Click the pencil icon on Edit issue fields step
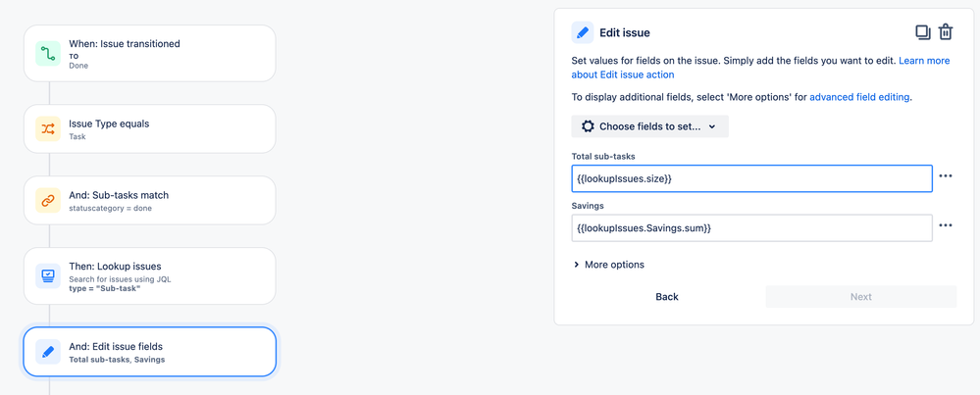The height and width of the screenshot is (395, 980). pyautogui.click(x=48, y=352)
